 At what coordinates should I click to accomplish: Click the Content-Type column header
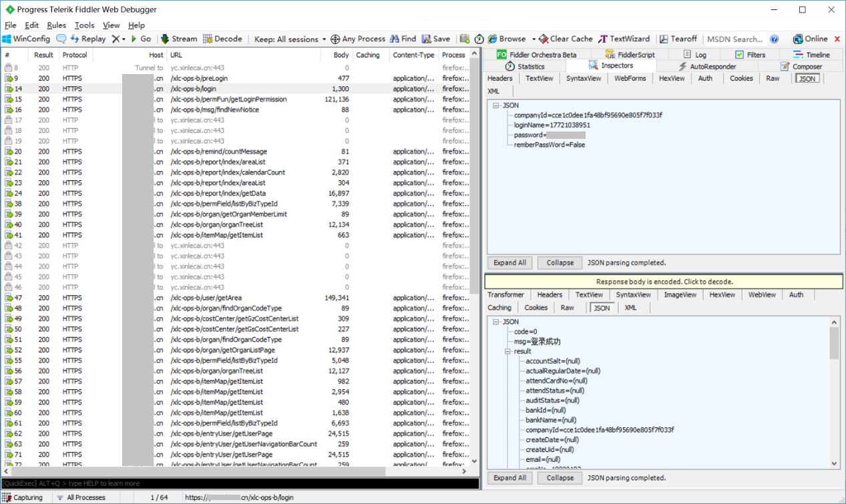tap(413, 55)
